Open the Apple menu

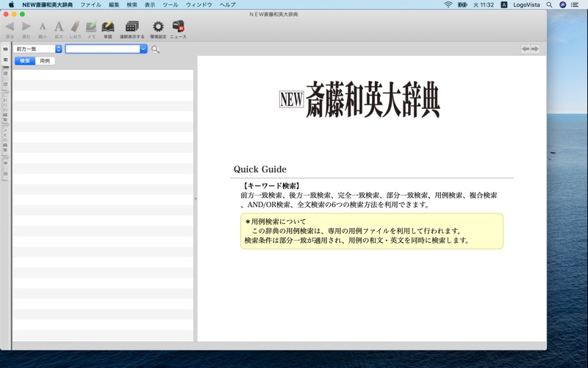[x=11, y=4]
